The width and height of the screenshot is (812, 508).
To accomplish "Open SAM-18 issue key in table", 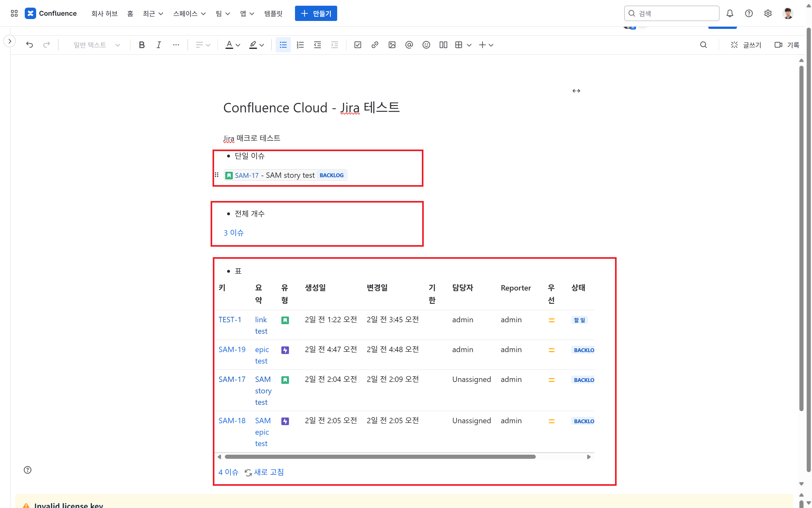I will (232, 421).
